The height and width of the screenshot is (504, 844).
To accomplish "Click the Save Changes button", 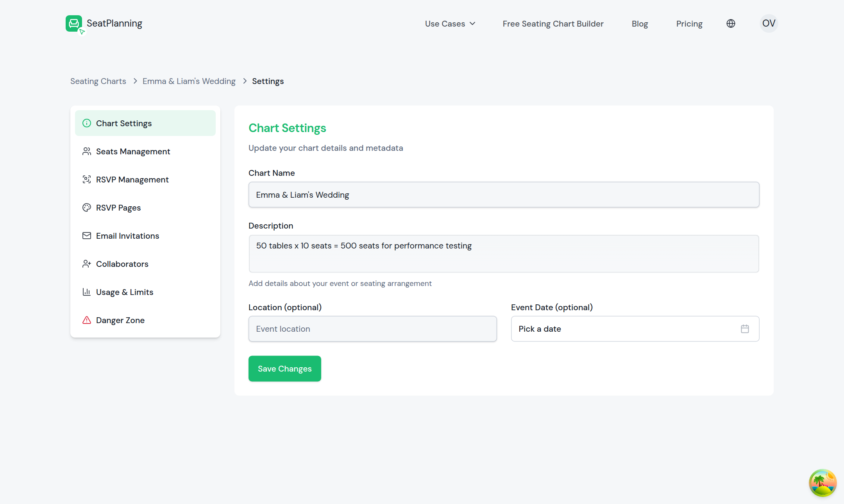I will [284, 368].
